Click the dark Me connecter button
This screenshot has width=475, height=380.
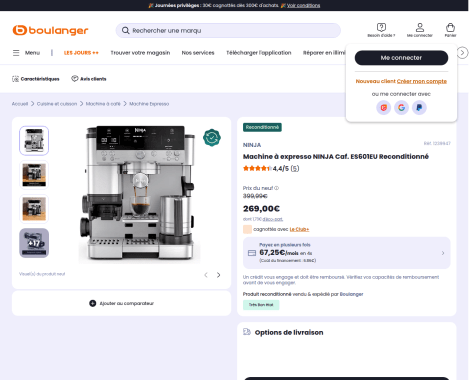401,58
